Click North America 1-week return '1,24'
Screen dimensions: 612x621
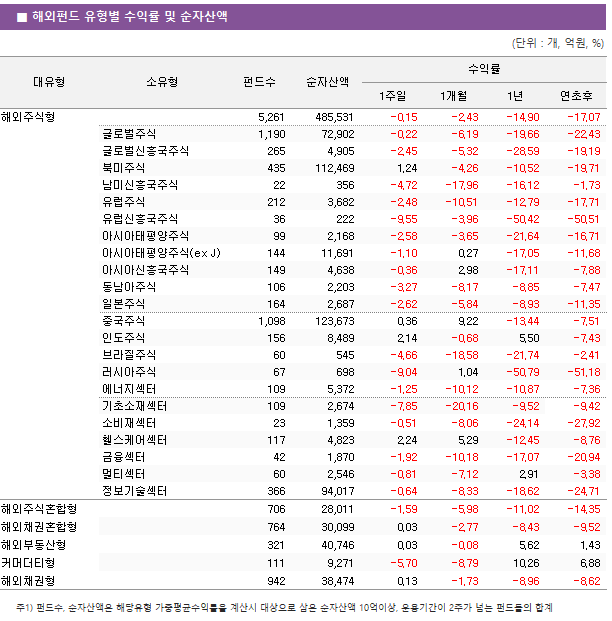point(407,168)
